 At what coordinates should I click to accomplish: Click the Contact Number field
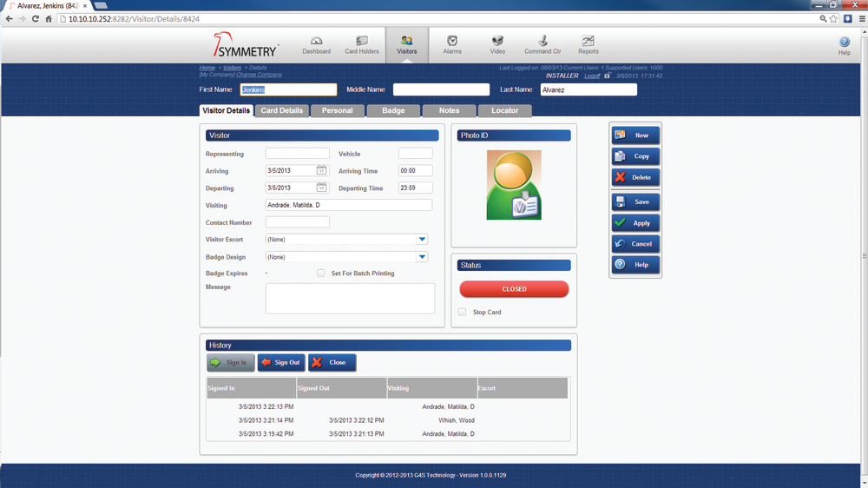(297, 222)
